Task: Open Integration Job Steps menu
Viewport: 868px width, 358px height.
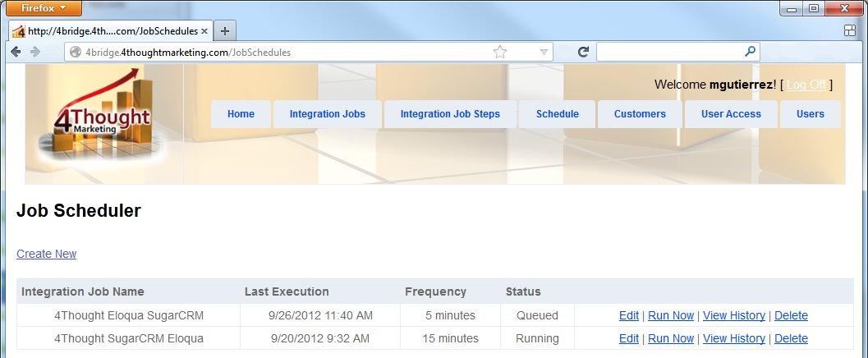Action: (450, 114)
